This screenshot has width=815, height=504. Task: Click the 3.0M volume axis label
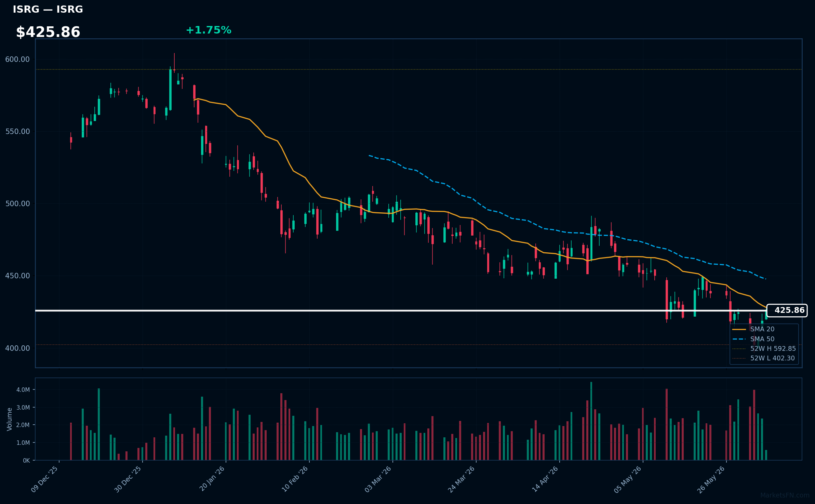pos(23,408)
